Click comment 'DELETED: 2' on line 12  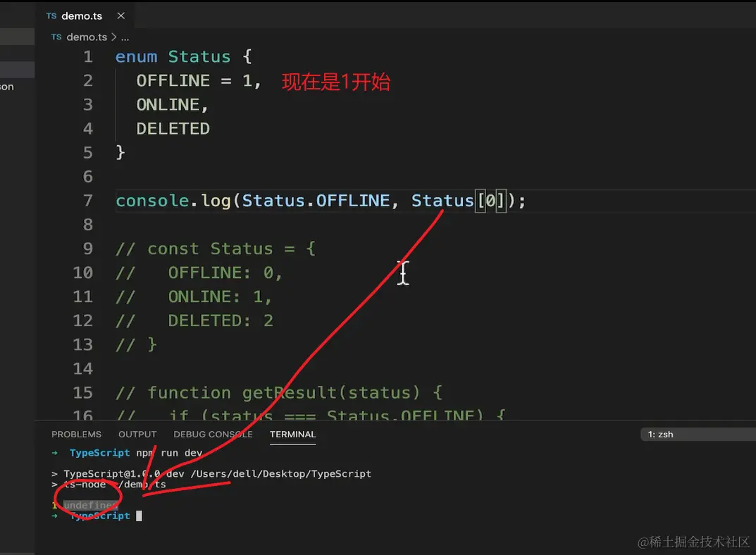pyautogui.click(x=221, y=321)
